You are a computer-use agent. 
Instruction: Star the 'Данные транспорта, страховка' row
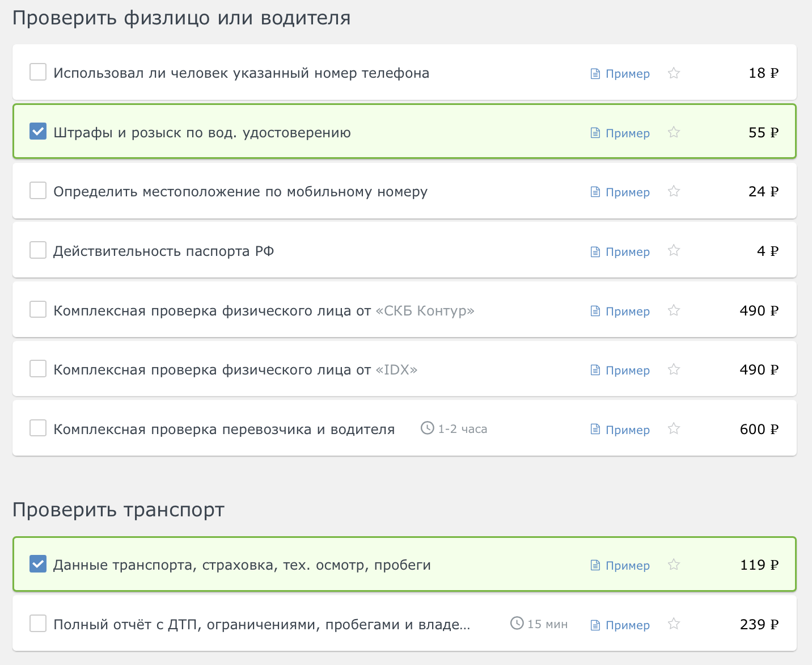tap(674, 565)
